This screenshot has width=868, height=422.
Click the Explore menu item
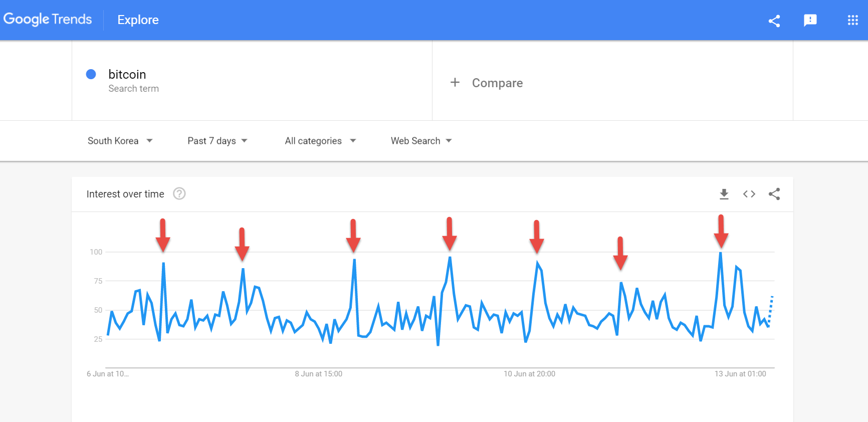click(x=138, y=20)
